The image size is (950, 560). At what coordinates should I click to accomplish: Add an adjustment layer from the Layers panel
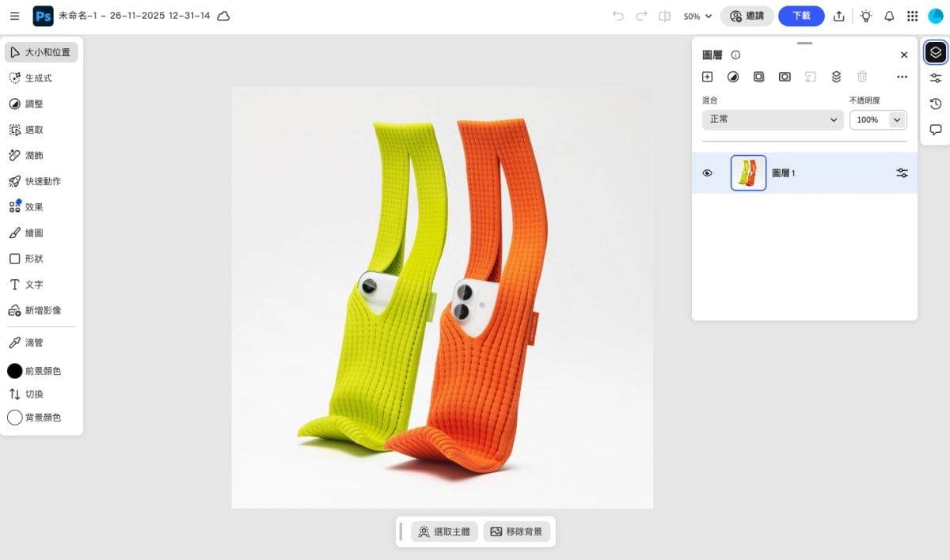(x=733, y=77)
